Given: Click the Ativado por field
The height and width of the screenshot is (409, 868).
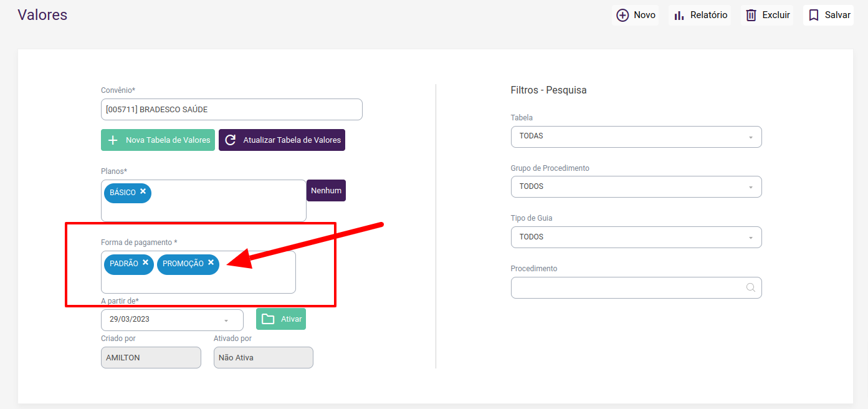Looking at the screenshot, I should click(263, 358).
